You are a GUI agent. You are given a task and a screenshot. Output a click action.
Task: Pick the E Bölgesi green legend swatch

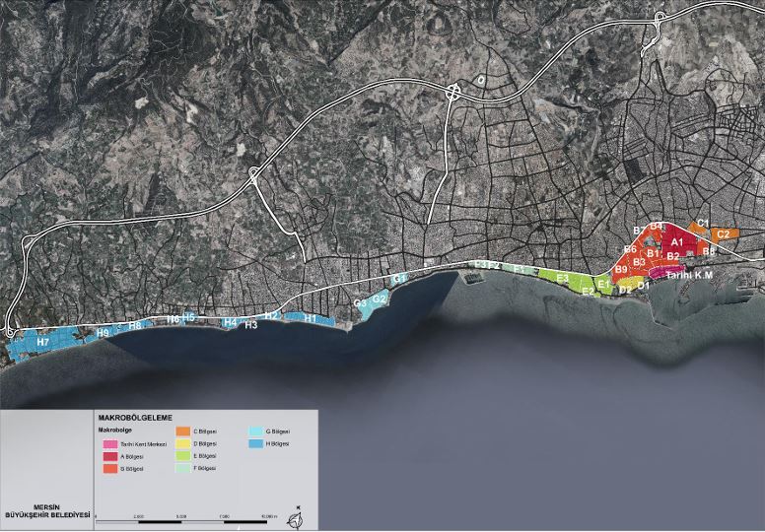[183, 456]
